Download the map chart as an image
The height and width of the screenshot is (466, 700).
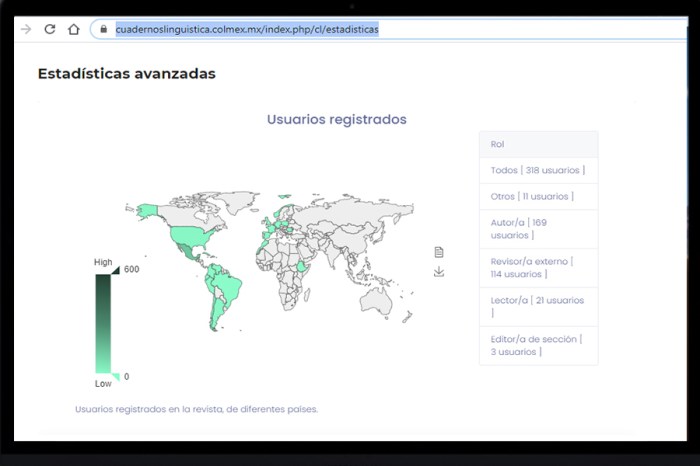(438, 271)
